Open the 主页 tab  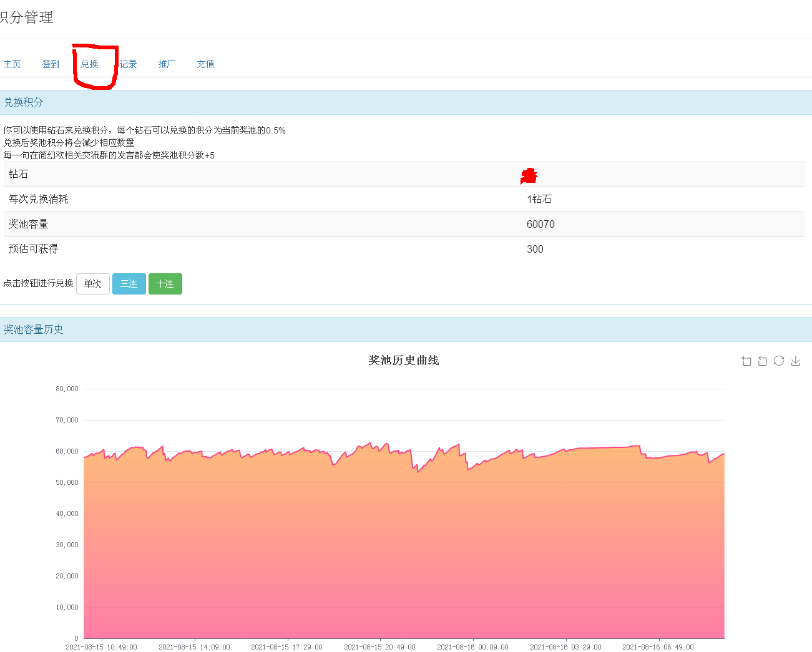pyautogui.click(x=12, y=64)
